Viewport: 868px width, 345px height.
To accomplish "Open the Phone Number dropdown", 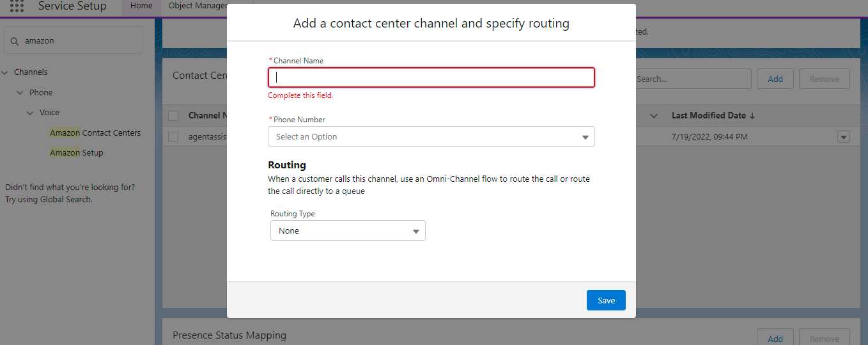I will [431, 137].
